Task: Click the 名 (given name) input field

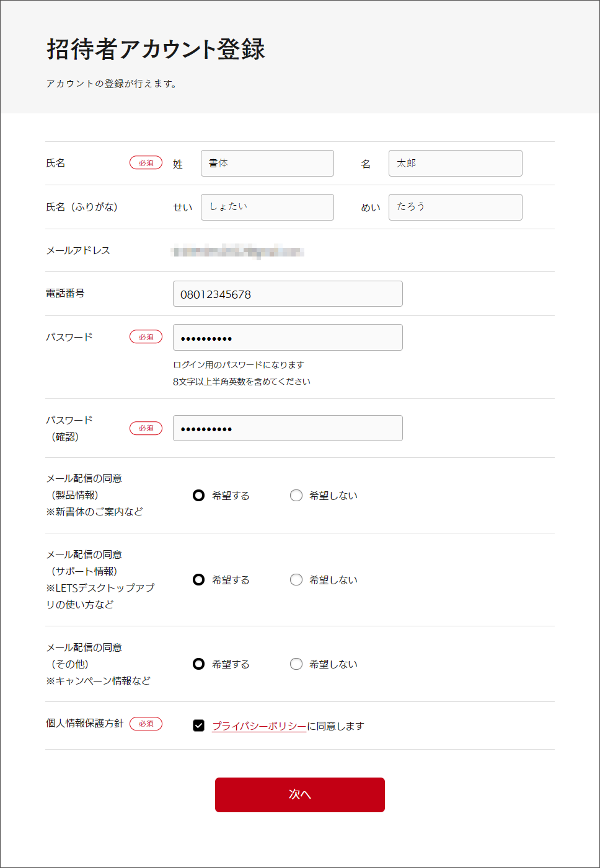Action: pyautogui.click(x=455, y=164)
